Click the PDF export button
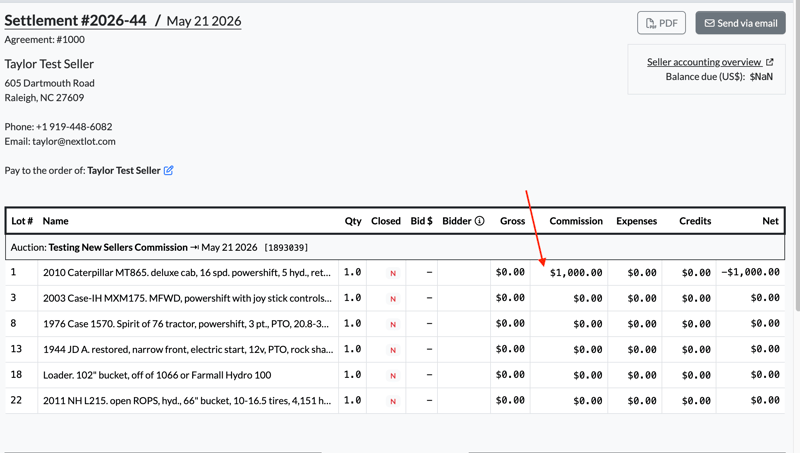Screen dimensions: 800x453 [661, 23]
